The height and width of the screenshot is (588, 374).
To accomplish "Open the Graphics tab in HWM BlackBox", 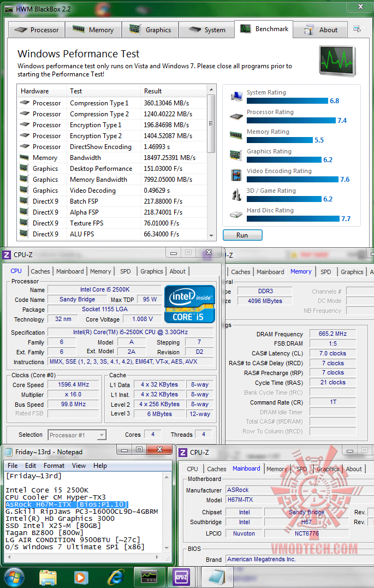I will point(150,30).
